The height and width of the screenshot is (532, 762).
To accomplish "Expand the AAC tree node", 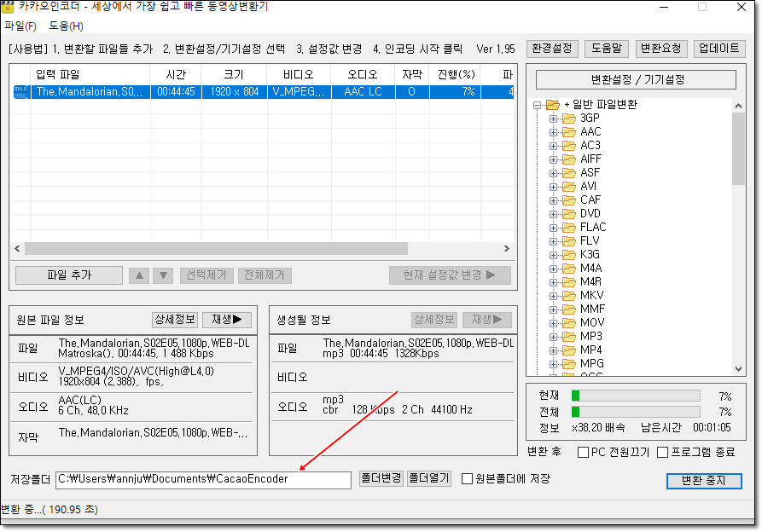I will (x=553, y=132).
